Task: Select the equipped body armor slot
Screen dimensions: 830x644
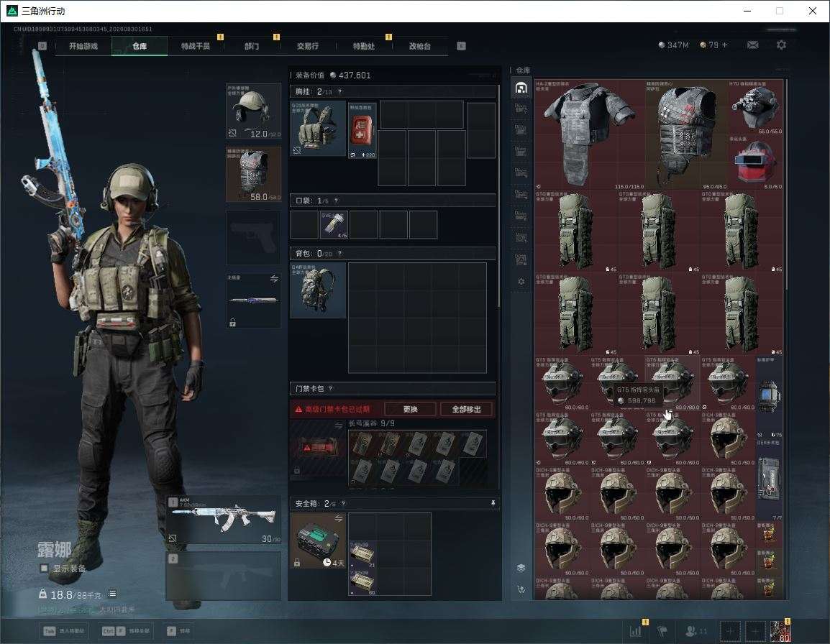Action: tap(254, 175)
